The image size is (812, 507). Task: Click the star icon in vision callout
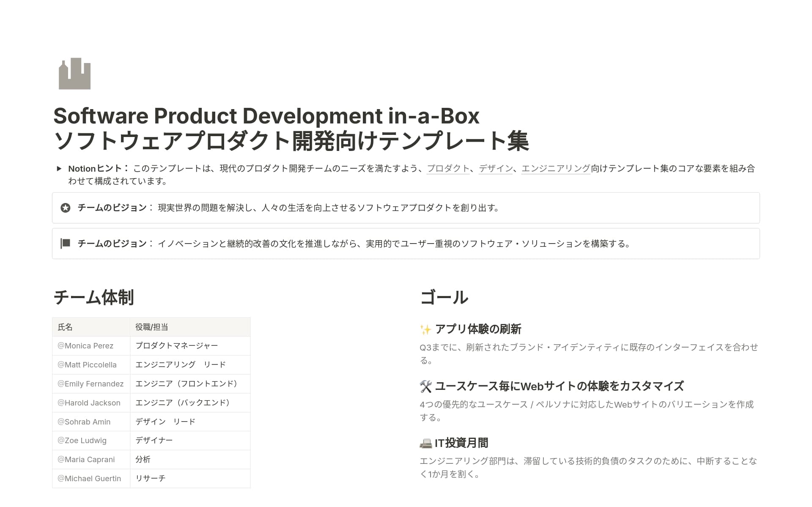tap(66, 208)
